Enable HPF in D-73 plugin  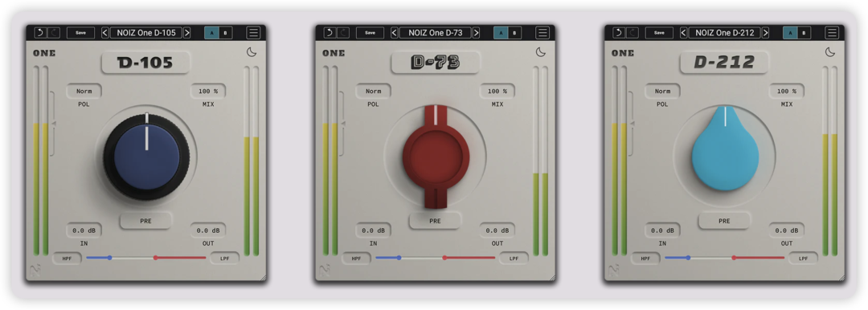pos(357,258)
